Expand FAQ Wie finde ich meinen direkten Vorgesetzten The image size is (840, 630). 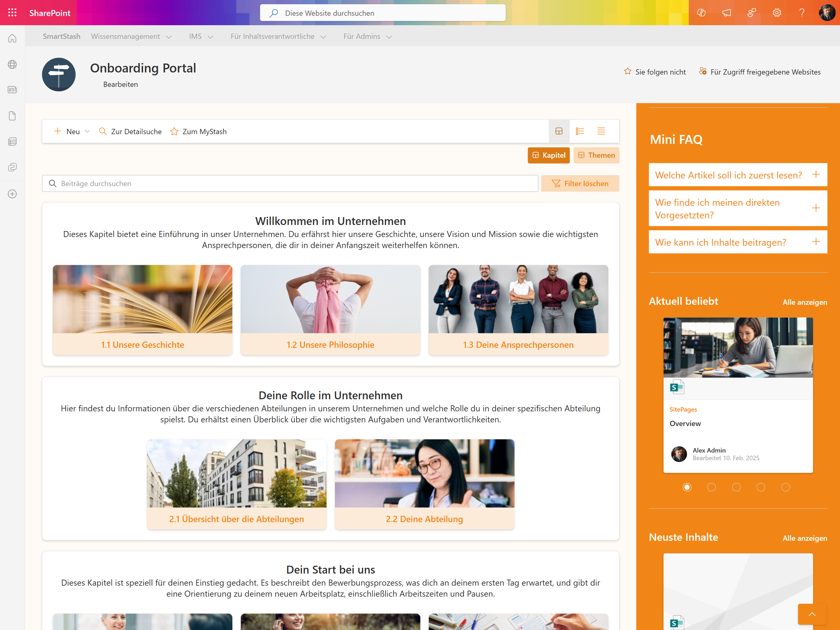coord(737,208)
